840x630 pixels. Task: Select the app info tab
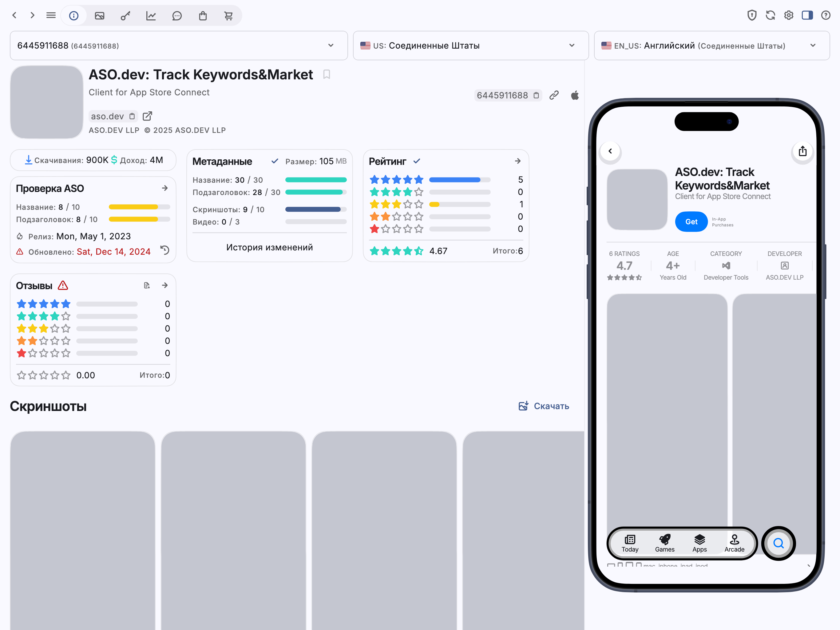[74, 16]
